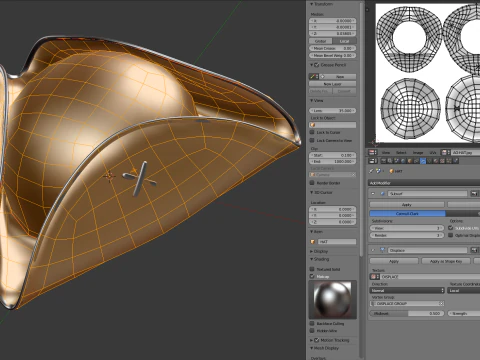Image resolution: width=480 pixels, height=360 pixels.
Task: Toggle Subsurf modifier render camera icon
Action: tap(474, 193)
